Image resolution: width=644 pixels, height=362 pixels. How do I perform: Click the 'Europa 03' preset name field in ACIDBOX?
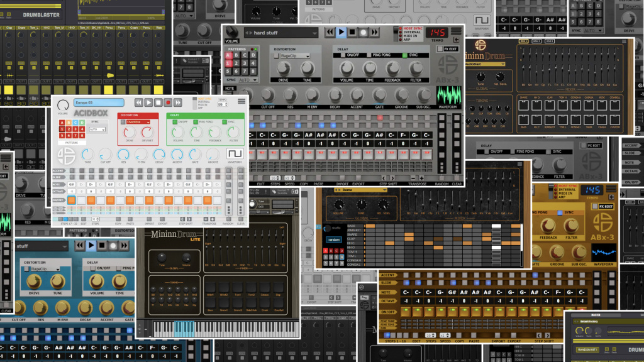[x=99, y=102]
